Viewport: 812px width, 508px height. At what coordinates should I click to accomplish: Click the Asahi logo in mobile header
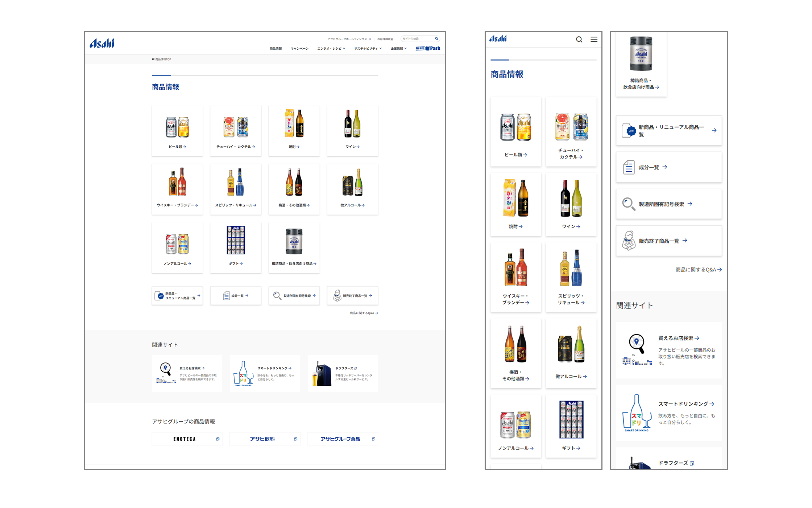[x=498, y=38]
